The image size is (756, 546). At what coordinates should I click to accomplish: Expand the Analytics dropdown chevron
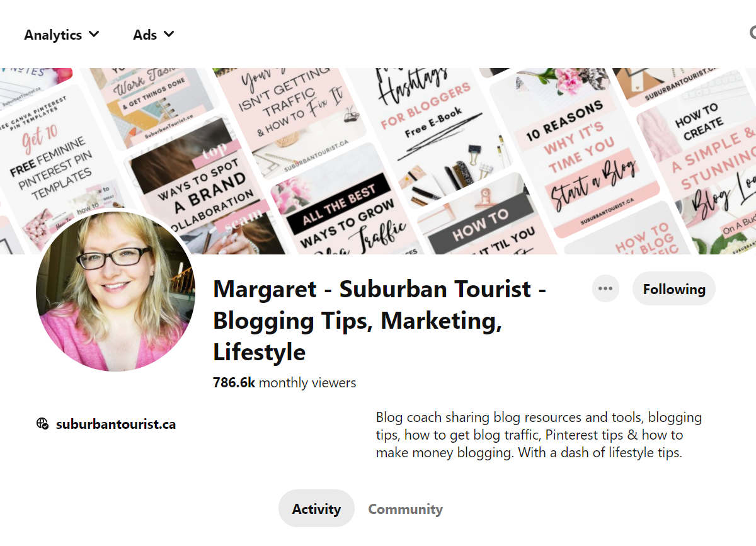(x=94, y=34)
